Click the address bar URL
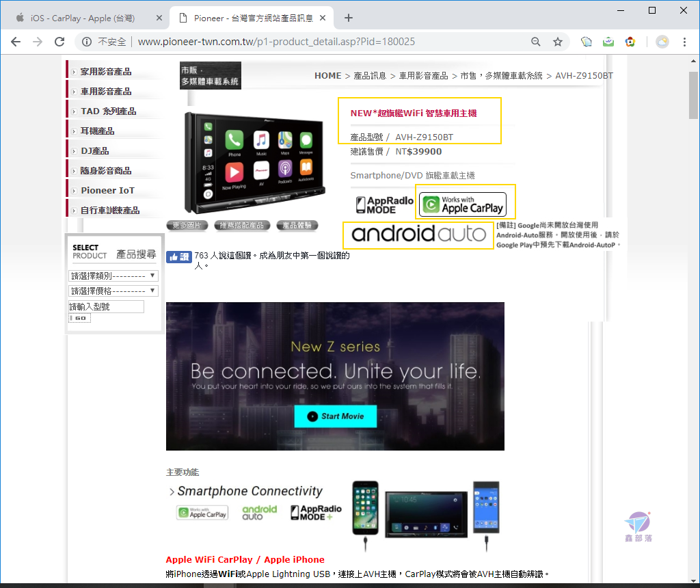 coord(276,42)
